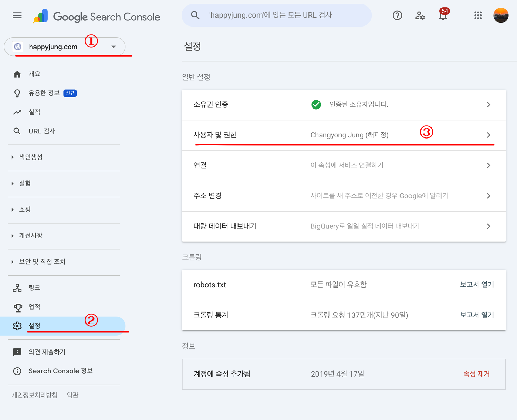Expand the 쇼핑 section
Screen dimensions: 517x420
click(25, 209)
